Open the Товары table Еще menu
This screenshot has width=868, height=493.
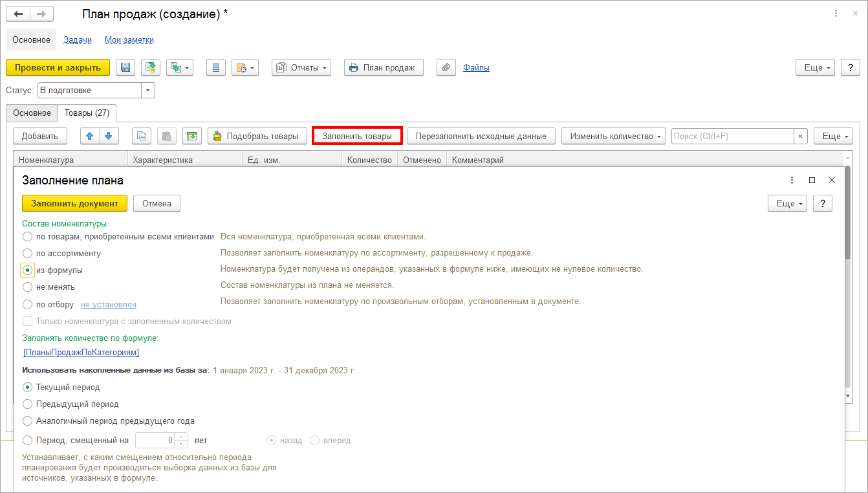(833, 136)
